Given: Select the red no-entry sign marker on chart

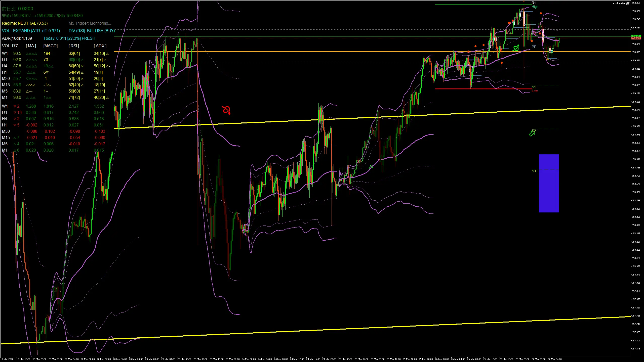Looking at the screenshot, I should (226, 110).
